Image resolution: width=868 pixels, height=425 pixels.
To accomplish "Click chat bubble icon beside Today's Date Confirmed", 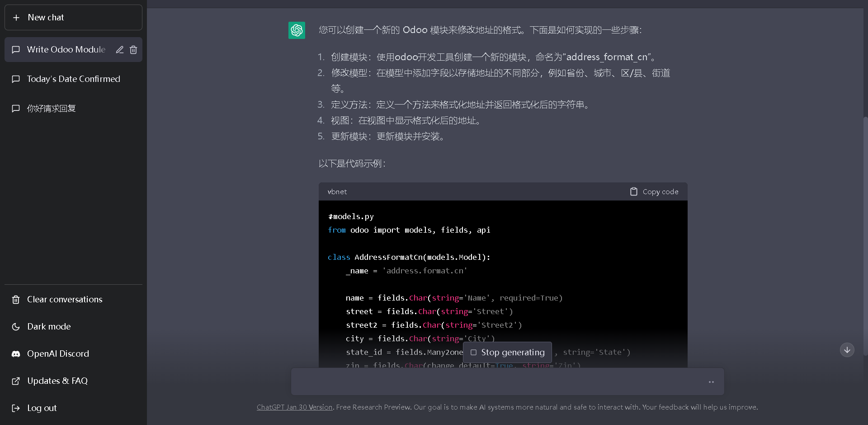I will click(x=16, y=79).
